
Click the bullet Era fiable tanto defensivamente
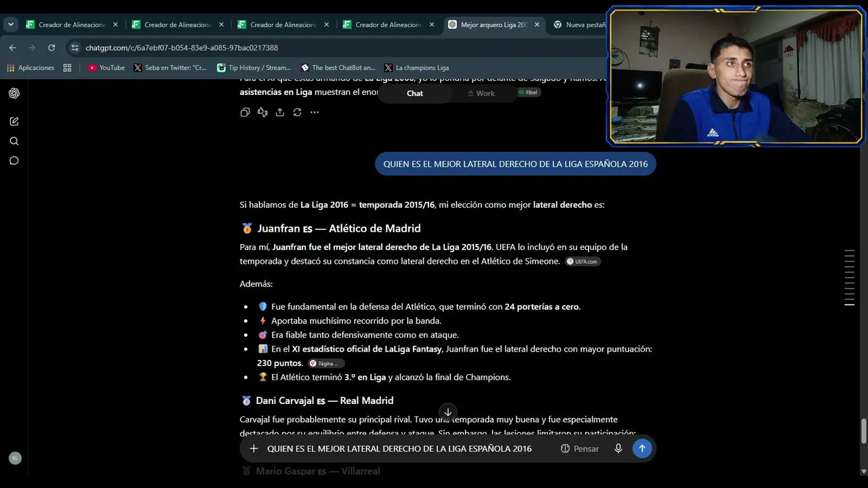coord(358,335)
